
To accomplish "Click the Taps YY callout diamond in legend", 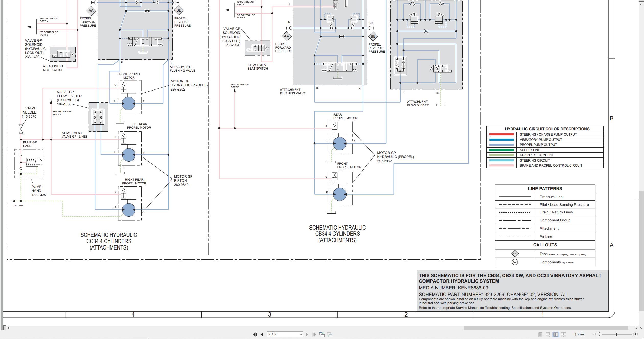I will coord(515,254).
